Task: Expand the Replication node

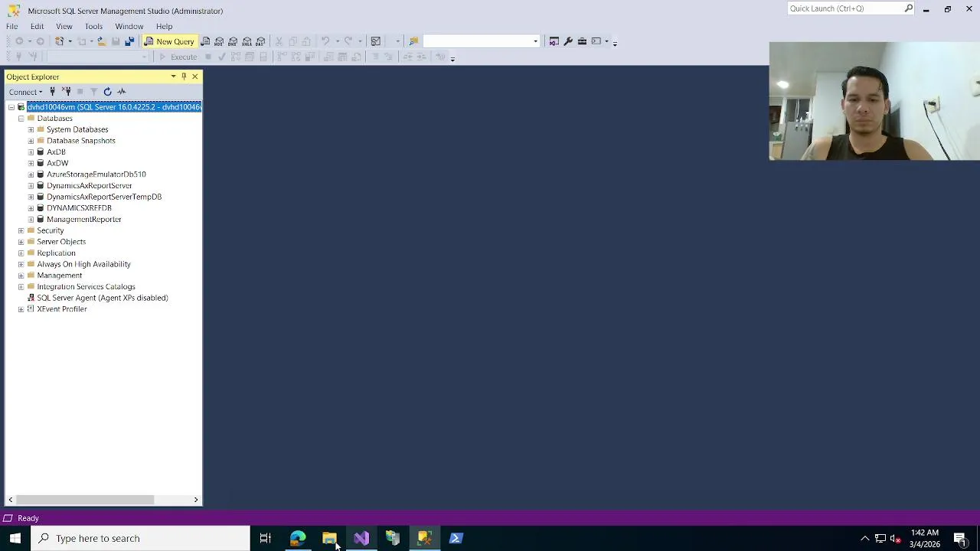Action: 21,253
